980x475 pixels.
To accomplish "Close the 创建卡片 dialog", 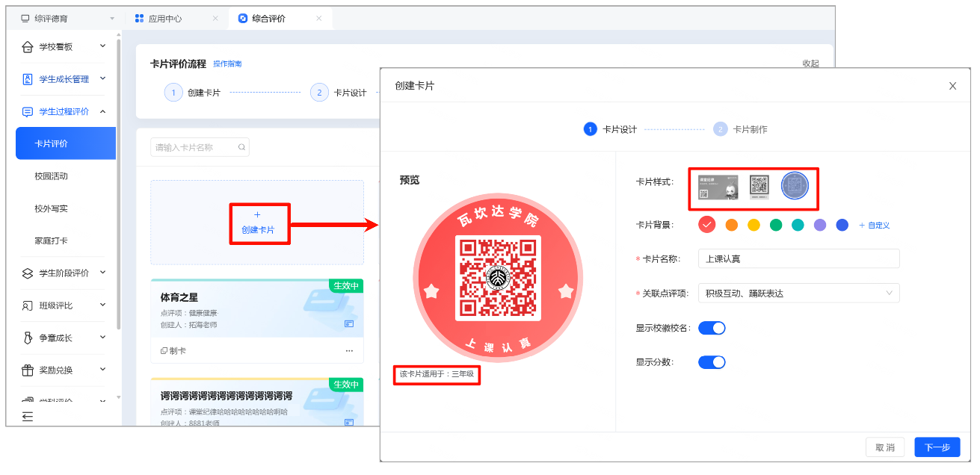I will coord(952,86).
